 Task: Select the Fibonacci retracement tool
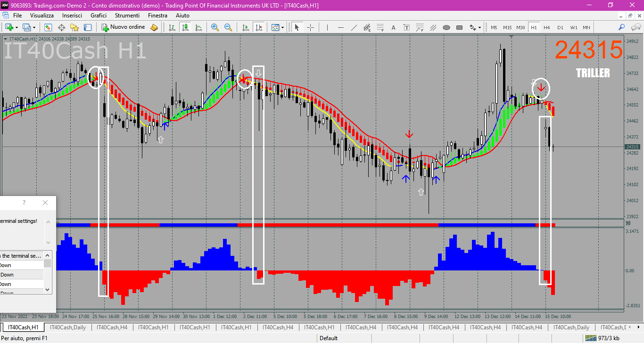(x=380, y=27)
